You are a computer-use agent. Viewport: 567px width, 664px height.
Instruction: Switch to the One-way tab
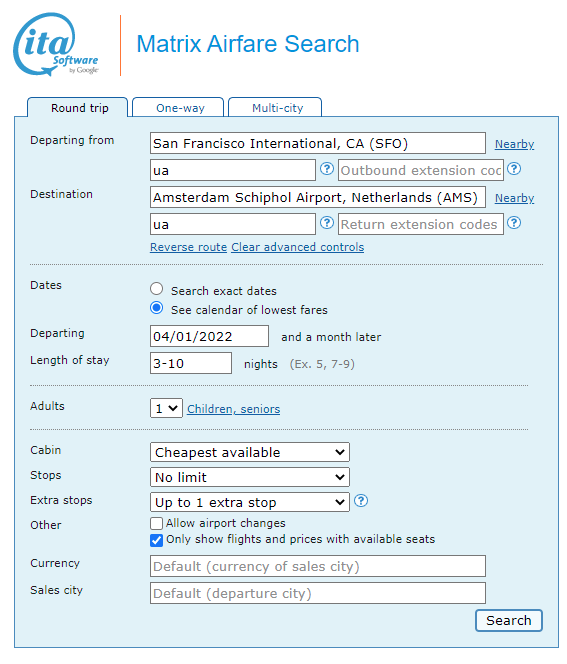178,108
